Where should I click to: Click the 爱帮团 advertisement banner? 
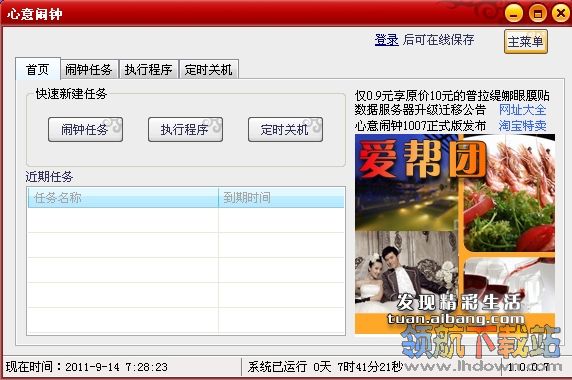pyautogui.click(x=455, y=234)
